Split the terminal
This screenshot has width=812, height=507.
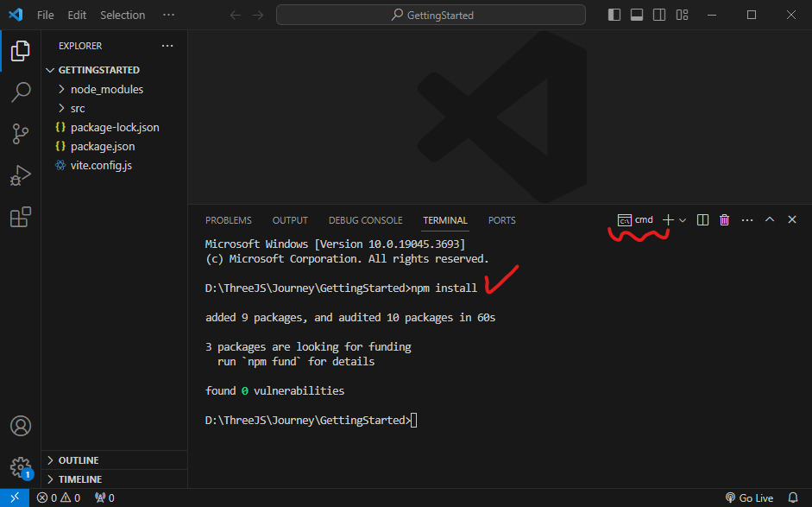[x=702, y=219]
